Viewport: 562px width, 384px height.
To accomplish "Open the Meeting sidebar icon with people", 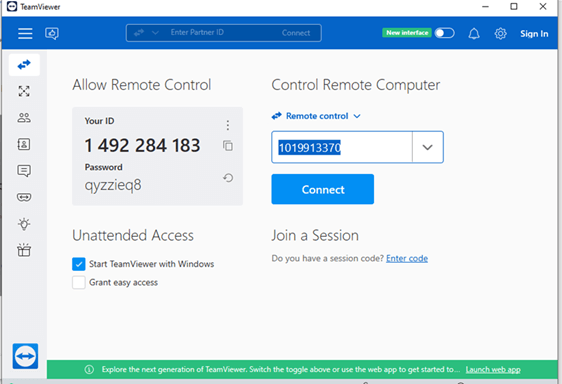I will [x=24, y=118].
